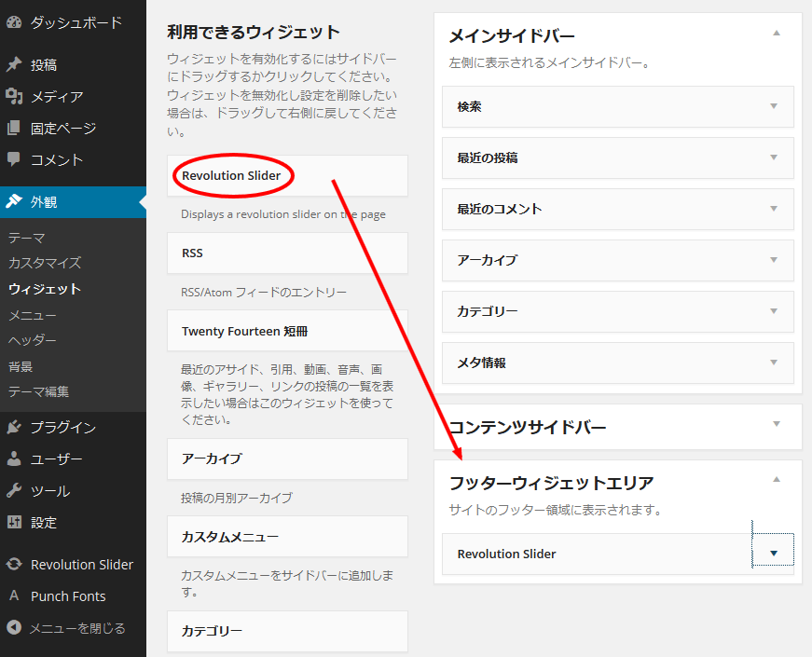Viewport: 812px width, 657px height.
Task: Click the pages icon beside 固定ページ
Action: pos(14,128)
